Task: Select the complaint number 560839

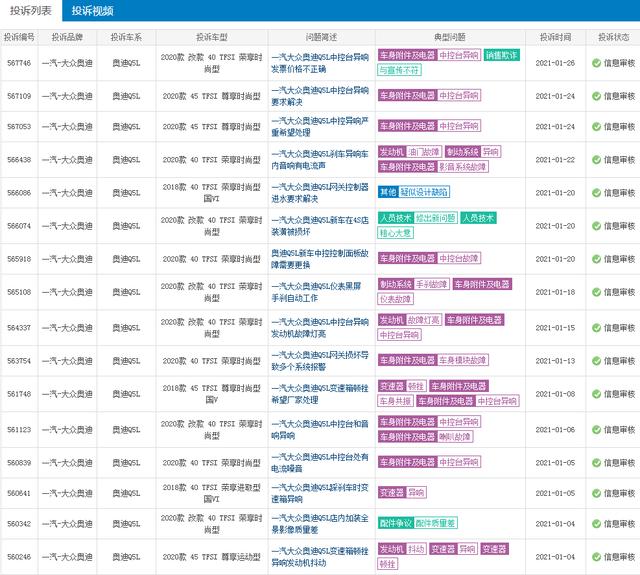Action: (19, 462)
